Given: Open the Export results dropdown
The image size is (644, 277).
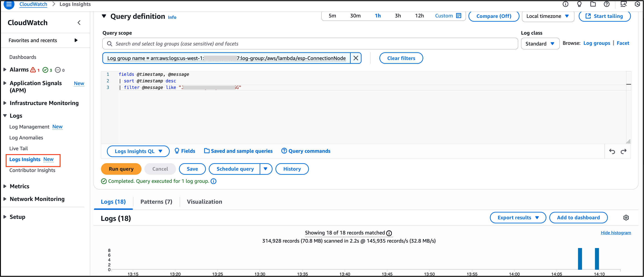Looking at the screenshot, I should pyautogui.click(x=518, y=218).
